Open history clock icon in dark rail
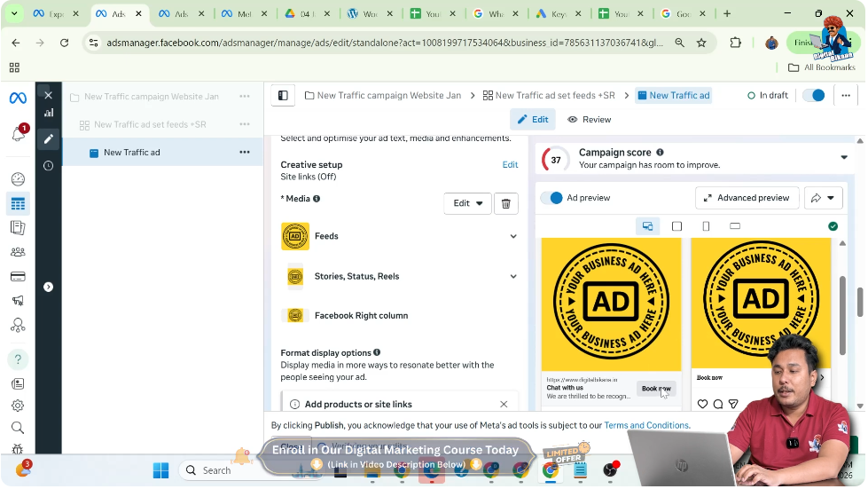 pos(49,166)
